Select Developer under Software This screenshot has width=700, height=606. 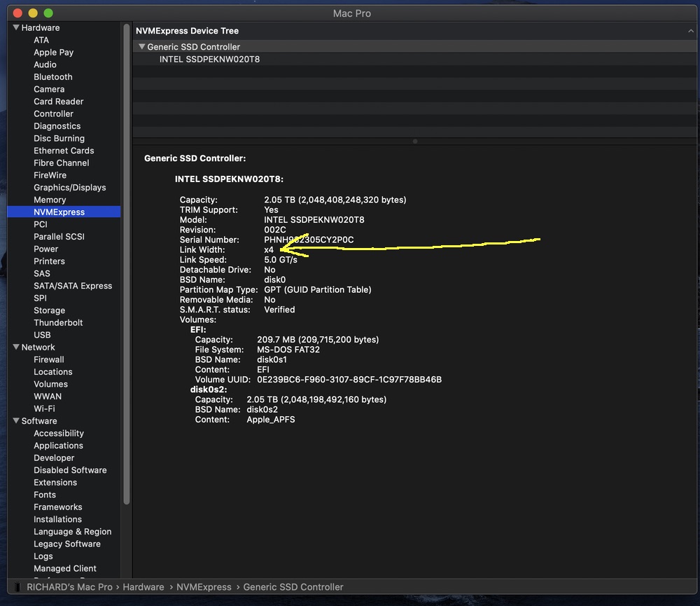[x=54, y=458]
